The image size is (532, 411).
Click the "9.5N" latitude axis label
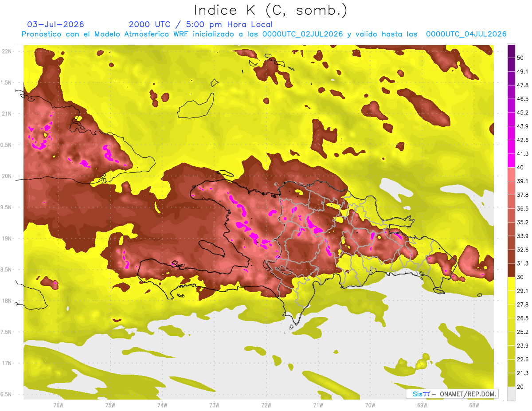7,207
